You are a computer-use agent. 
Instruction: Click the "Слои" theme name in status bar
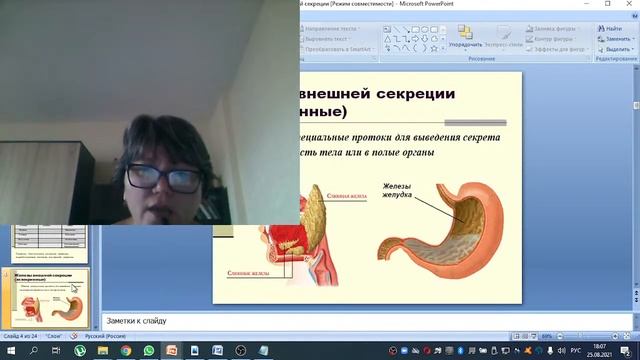(53, 336)
